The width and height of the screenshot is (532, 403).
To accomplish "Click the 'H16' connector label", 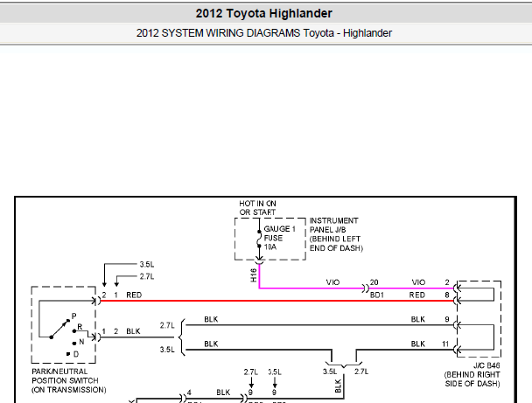I will (x=254, y=275).
